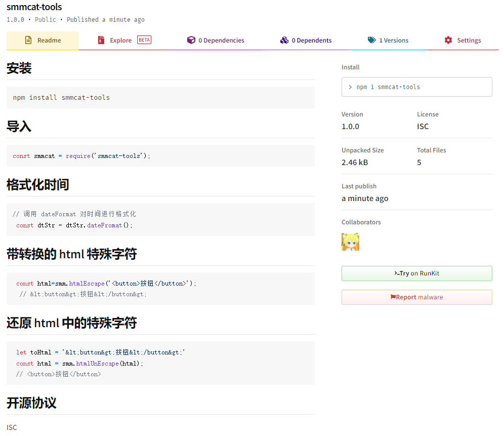The image size is (504, 436).
Task: Click the smm.htmlEscape code line
Action: pyautogui.click(x=106, y=284)
